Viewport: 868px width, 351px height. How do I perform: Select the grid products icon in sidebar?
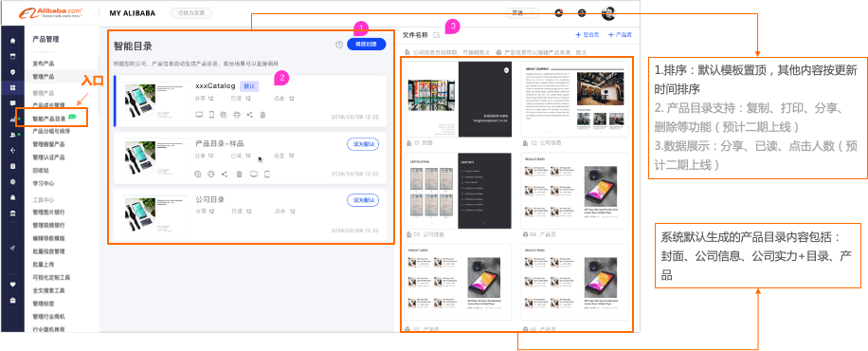coord(12,87)
